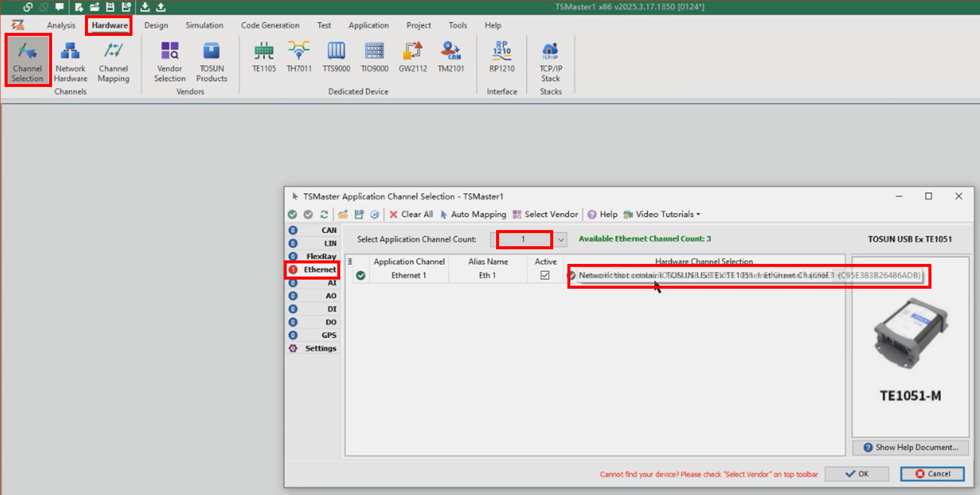Screen dimensions: 980x495
Task: Click the new project icon in title bar
Action: pyautogui.click(x=79, y=7)
